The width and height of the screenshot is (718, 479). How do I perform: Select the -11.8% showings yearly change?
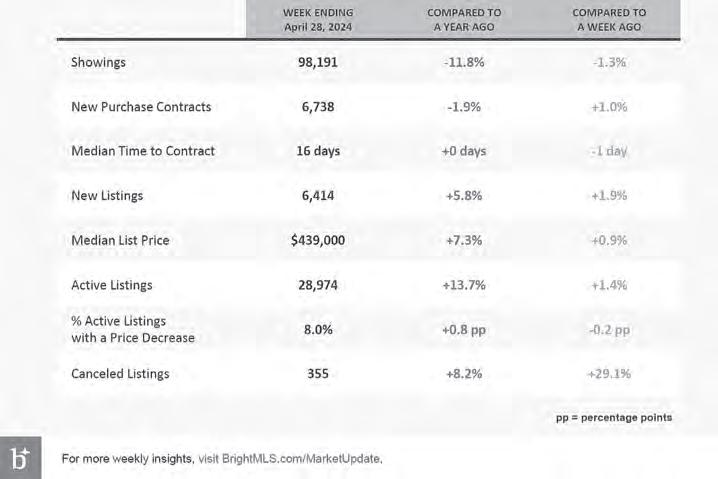[464, 62]
